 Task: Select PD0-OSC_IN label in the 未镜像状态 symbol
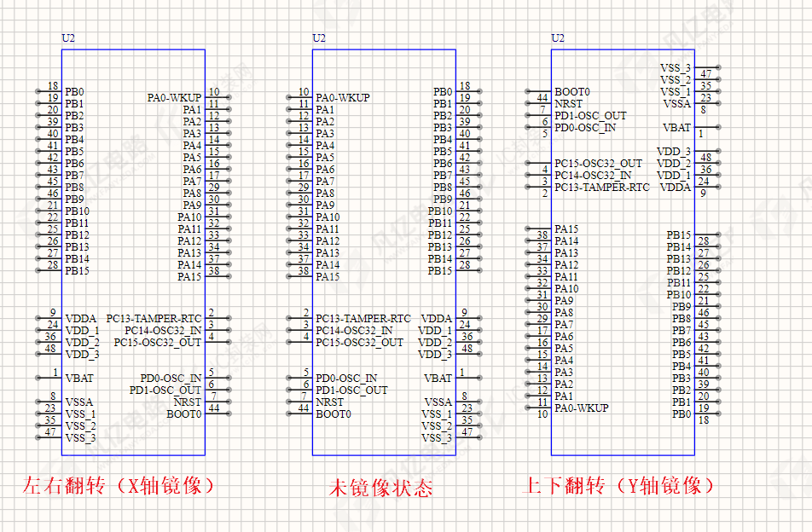click(346, 379)
